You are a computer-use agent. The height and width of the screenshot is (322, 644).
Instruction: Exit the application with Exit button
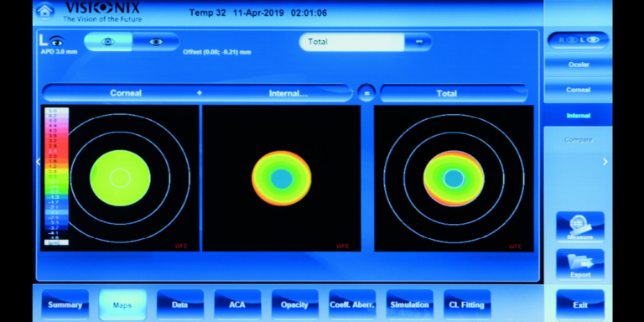click(580, 304)
